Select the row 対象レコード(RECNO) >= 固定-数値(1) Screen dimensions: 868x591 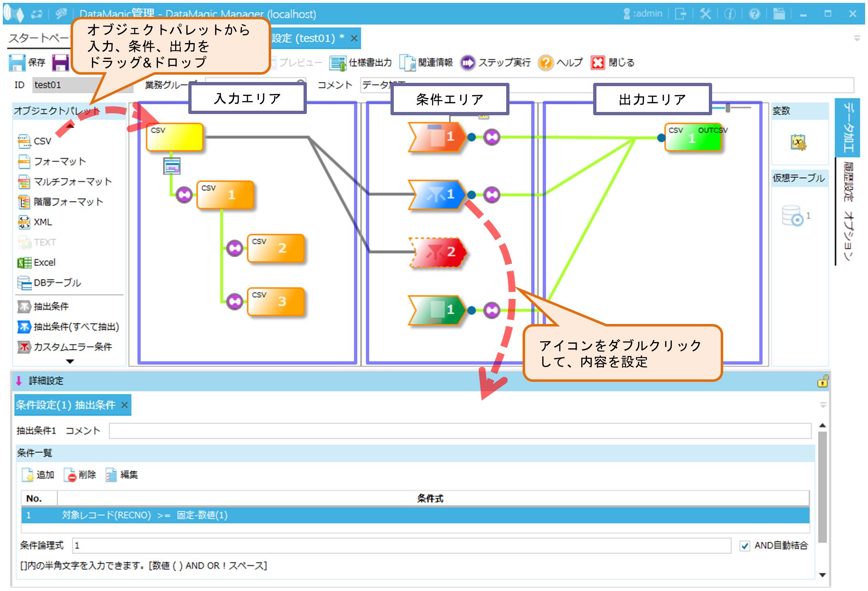(x=416, y=515)
